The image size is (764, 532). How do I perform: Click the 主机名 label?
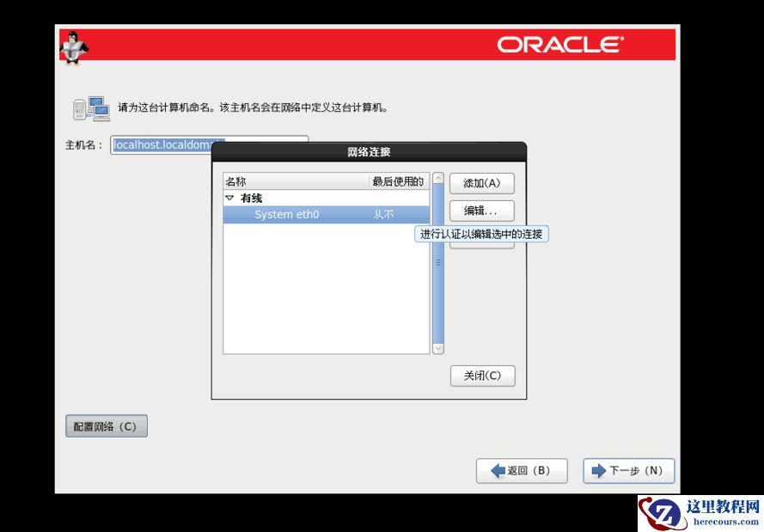[x=84, y=145]
